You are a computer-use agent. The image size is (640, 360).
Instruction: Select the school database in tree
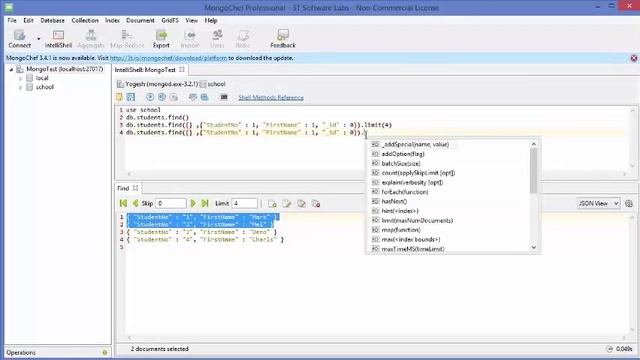click(44, 87)
